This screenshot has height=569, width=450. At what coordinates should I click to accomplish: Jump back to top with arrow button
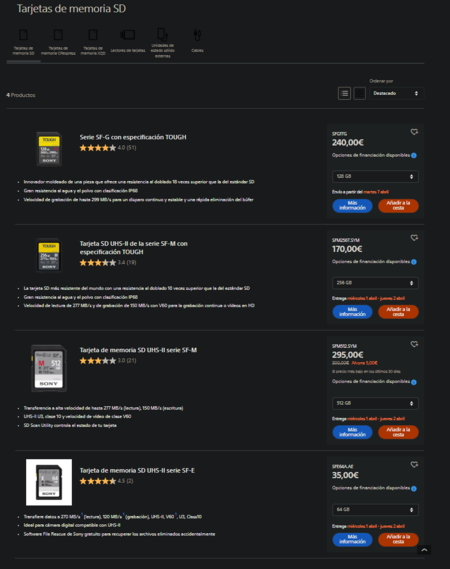[424, 550]
